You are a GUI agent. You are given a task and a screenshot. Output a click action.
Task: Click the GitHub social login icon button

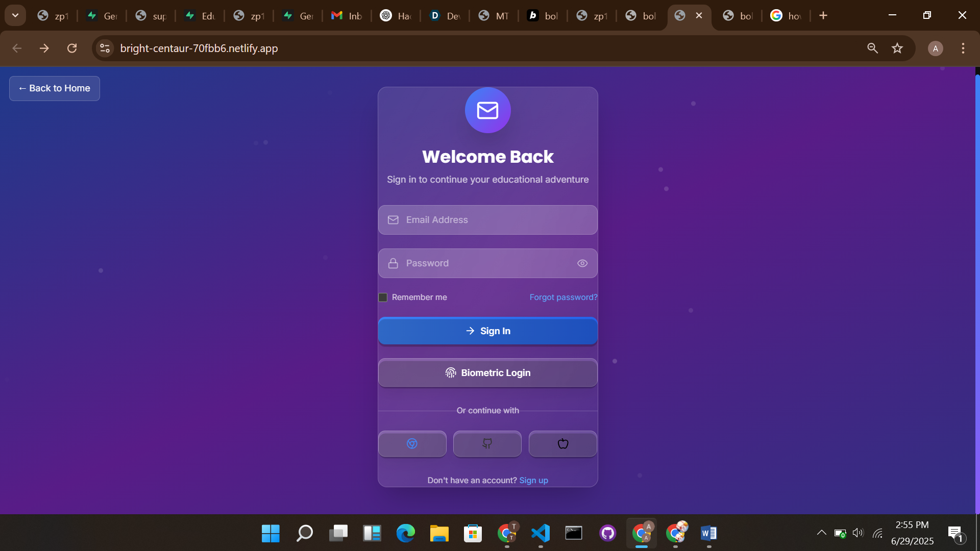point(487,443)
